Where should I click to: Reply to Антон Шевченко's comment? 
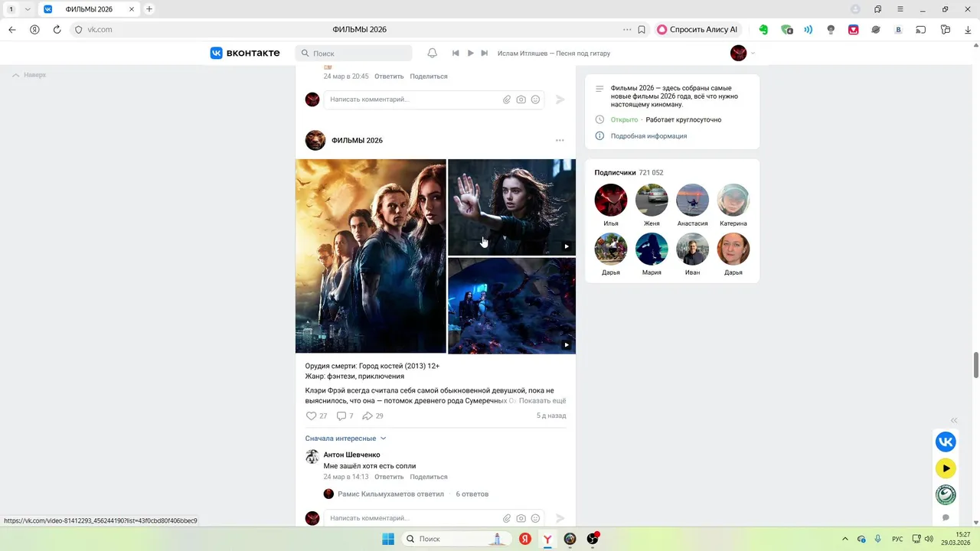[x=389, y=477]
